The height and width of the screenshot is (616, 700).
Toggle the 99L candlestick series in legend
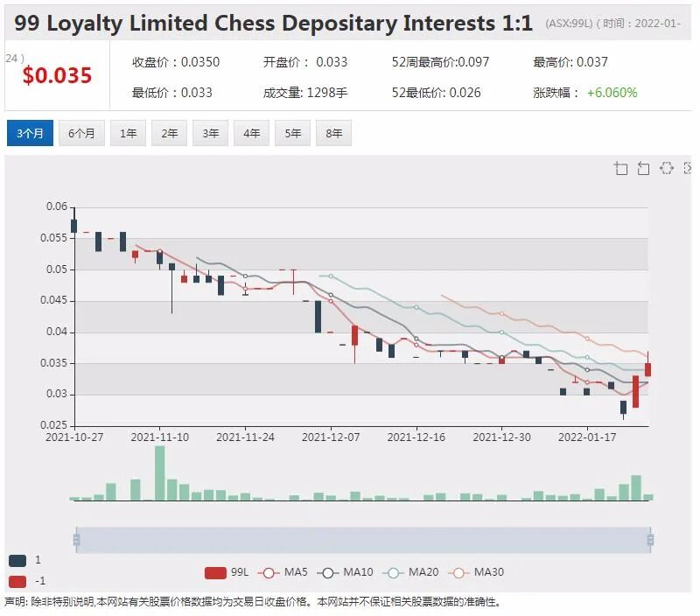(x=227, y=572)
